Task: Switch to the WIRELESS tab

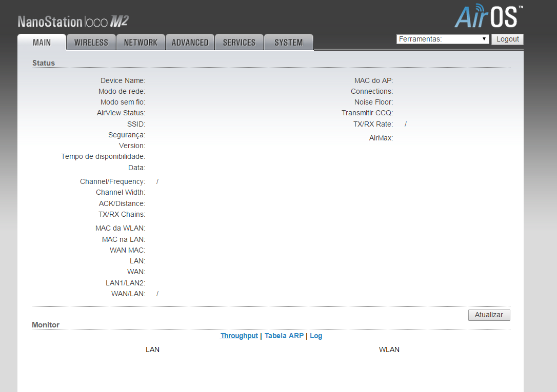Action: [91, 42]
